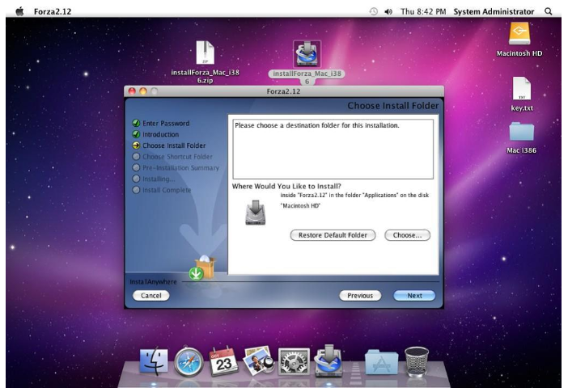
Task: Click "Where Would You Like to Install?" label
Action: click(286, 186)
